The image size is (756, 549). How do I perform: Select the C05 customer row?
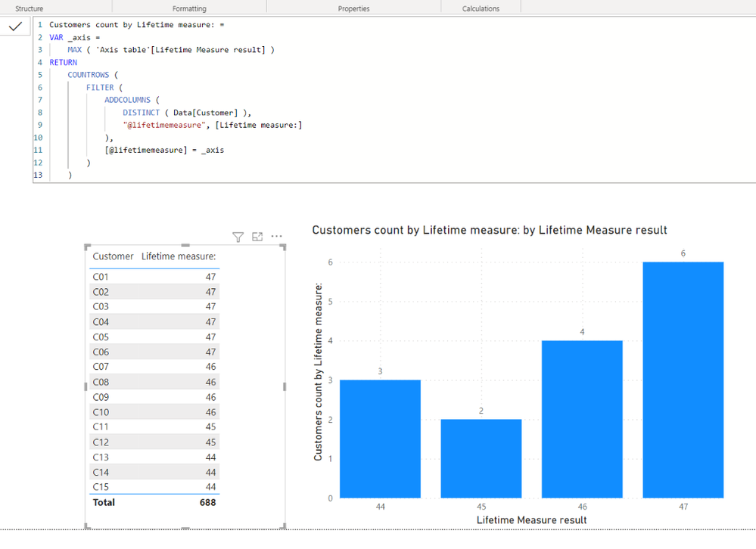click(154, 337)
